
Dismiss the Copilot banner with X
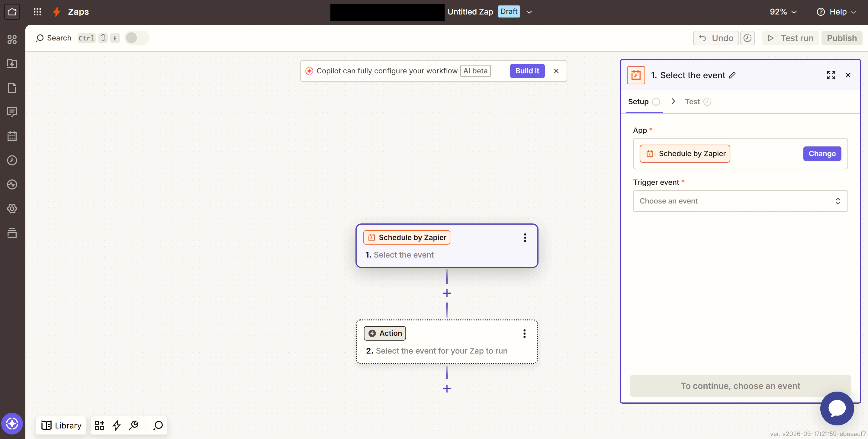556,71
